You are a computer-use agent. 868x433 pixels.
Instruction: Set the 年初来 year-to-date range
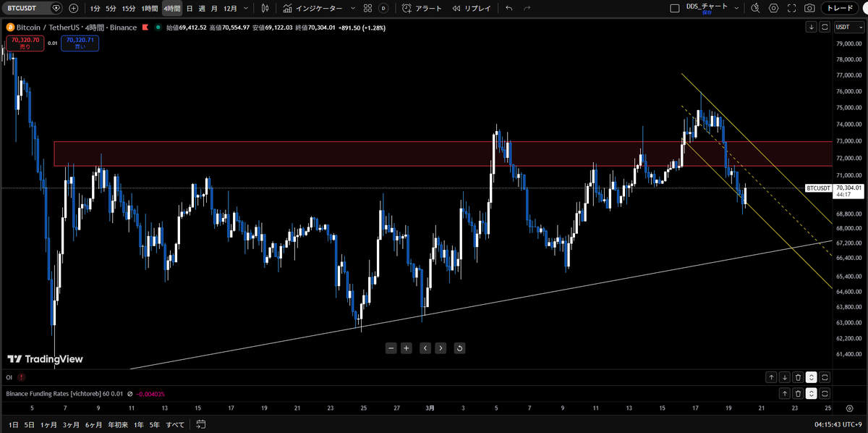(x=116, y=424)
